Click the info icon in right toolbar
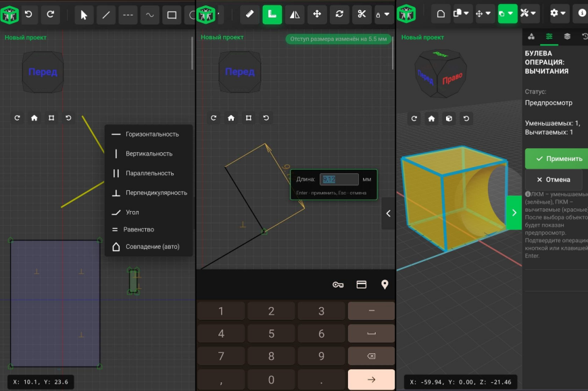This screenshot has width=588, height=391. pyautogui.click(x=582, y=14)
